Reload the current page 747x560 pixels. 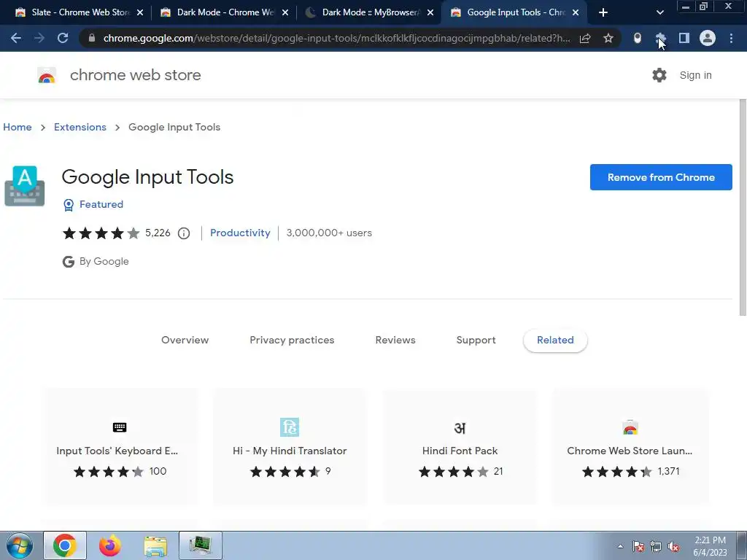point(63,38)
